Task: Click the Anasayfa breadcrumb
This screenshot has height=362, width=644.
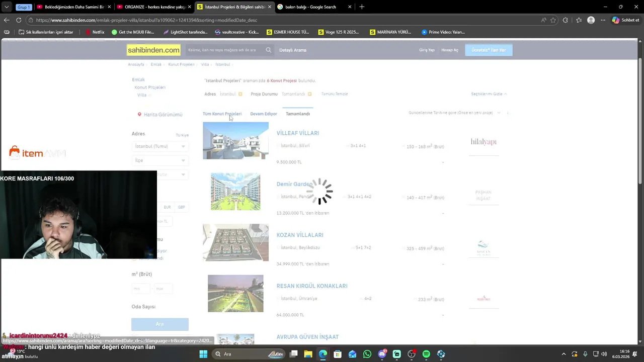Action: 136,64
